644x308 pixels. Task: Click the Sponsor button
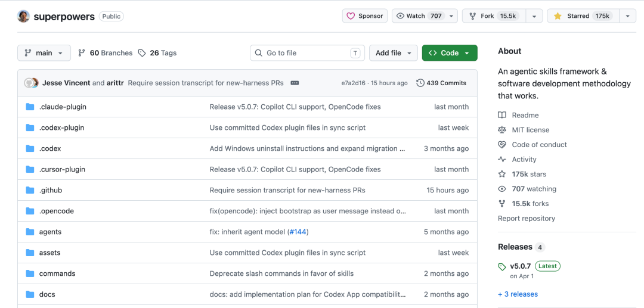pos(365,16)
